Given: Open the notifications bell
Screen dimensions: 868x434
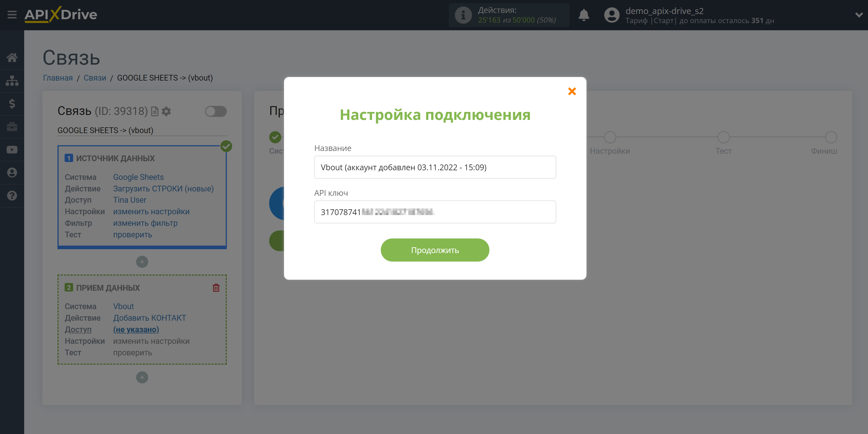Looking at the screenshot, I should (x=584, y=15).
